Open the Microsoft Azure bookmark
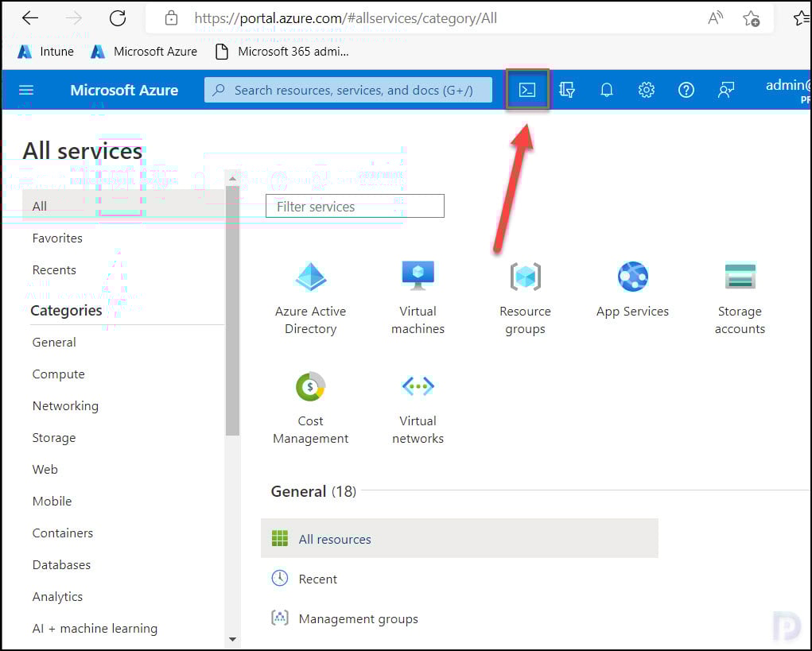Viewport: 812px width, 651px height. 144,52
